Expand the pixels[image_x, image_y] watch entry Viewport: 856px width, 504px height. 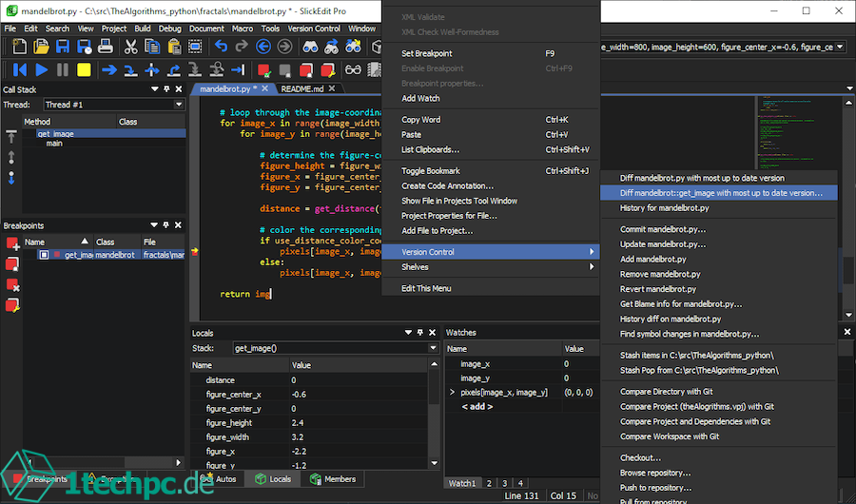[x=452, y=392]
